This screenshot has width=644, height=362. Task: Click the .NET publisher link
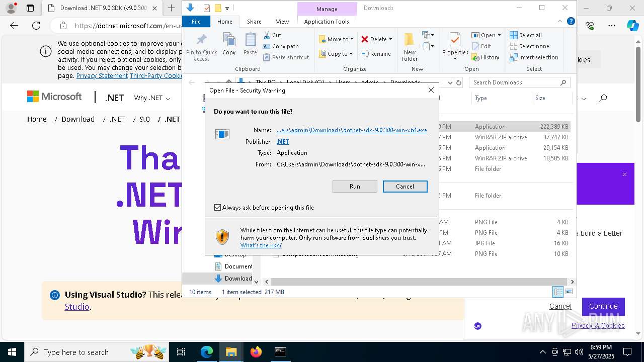(283, 142)
